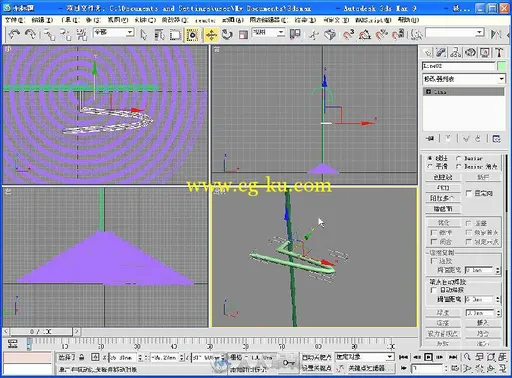512x378 pixels.
Task: Click the Create Line button
Action: tap(443, 177)
